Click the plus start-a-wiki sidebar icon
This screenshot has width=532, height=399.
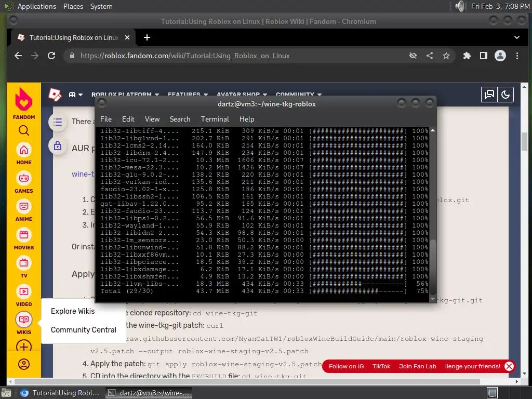point(24,347)
